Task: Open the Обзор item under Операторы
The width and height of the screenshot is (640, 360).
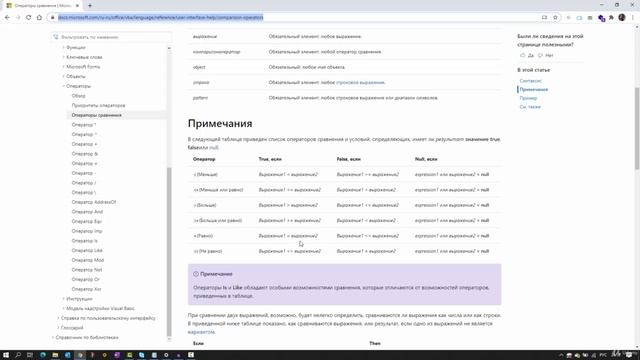Action: pos(78,96)
